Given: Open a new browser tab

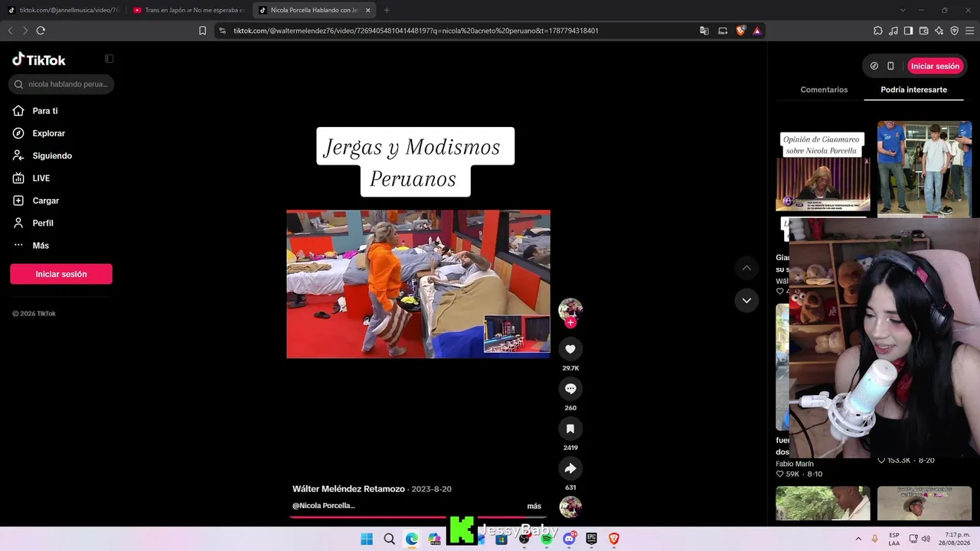Looking at the screenshot, I should (387, 10).
